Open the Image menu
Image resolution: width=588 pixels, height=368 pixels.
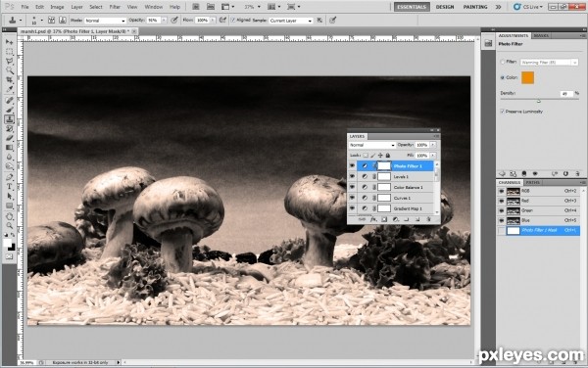pos(57,7)
